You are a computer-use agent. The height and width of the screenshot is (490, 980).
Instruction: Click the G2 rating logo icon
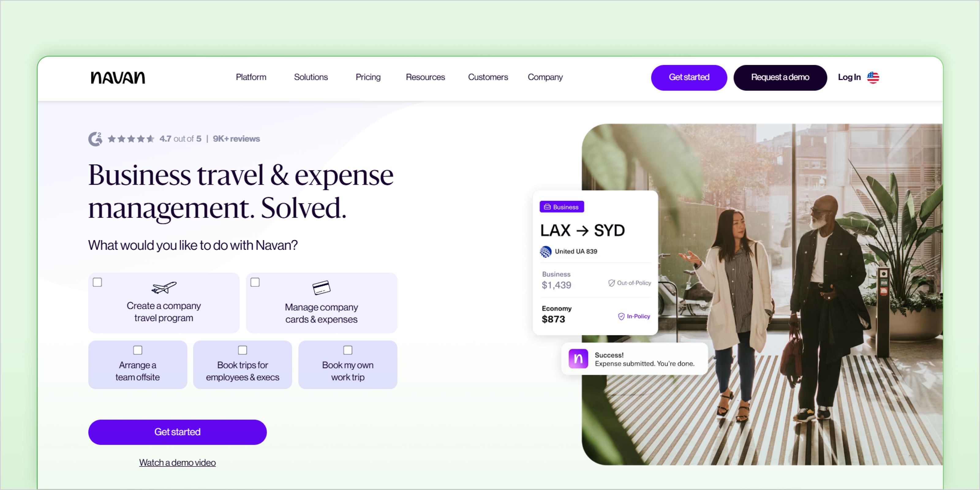coord(96,139)
